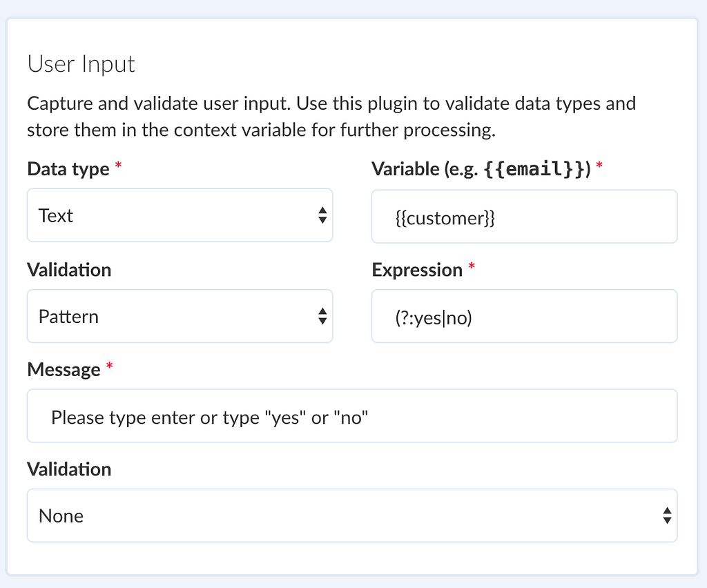Click the plugin description paragraph
Screen dimensions: 707x588
pos(331,117)
